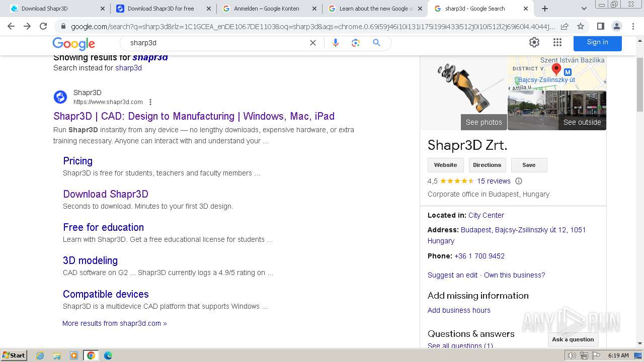644x362 pixels.
Task: Click the taskbar clock showing 6:19 AM
Action: tap(618, 355)
